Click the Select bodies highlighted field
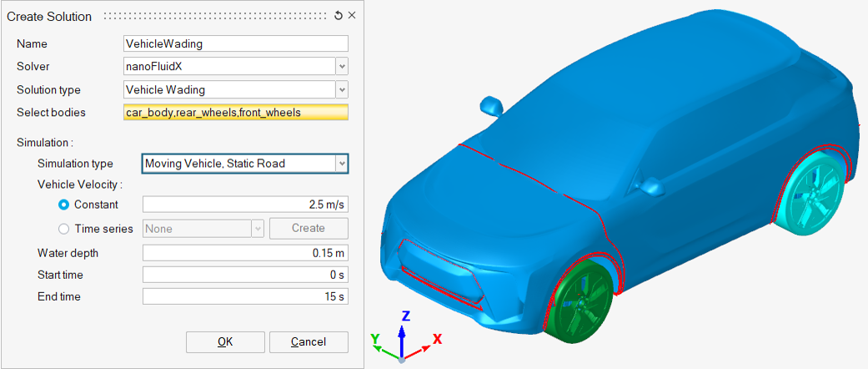868x369 pixels. click(x=236, y=113)
